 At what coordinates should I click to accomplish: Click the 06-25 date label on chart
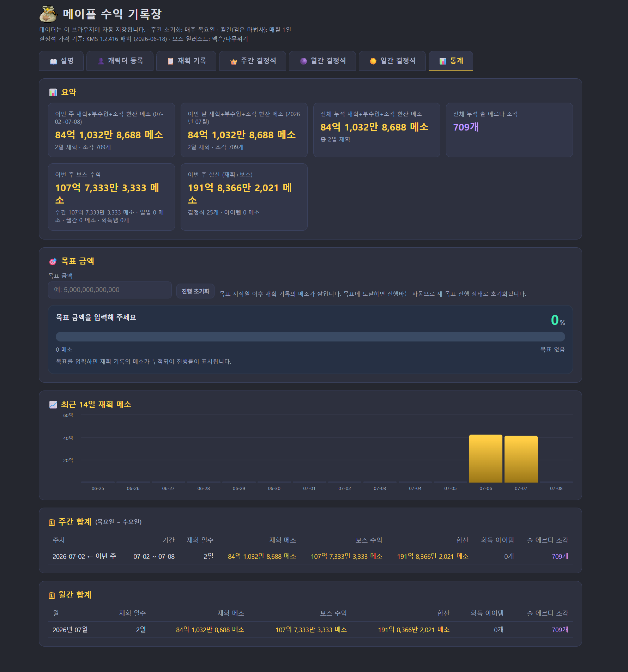tap(98, 489)
